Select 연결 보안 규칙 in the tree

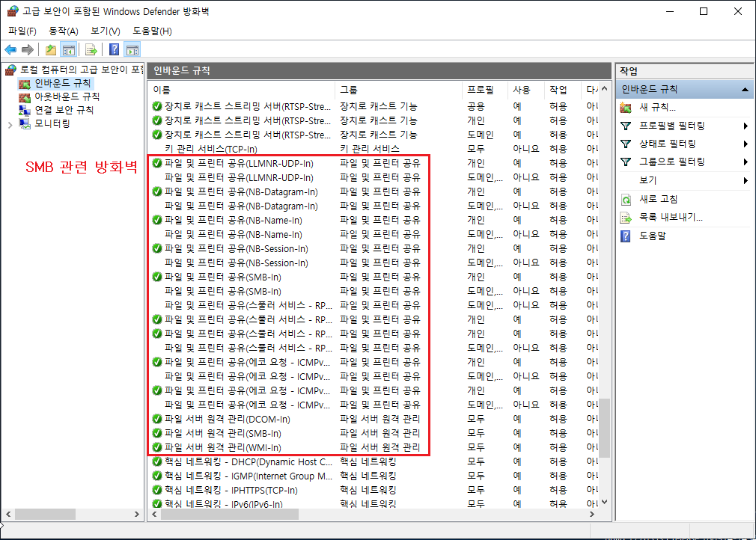64,110
